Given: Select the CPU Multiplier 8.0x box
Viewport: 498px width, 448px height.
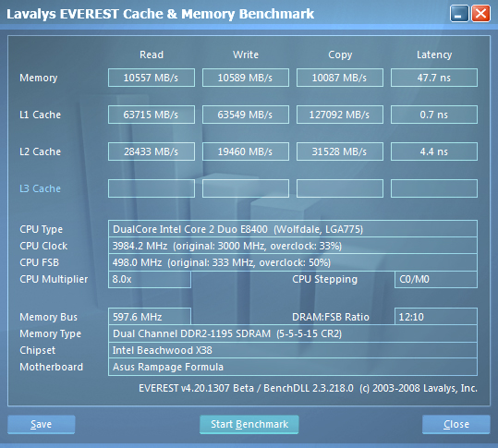Looking at the screenshot, I should [x=150, y=279].
